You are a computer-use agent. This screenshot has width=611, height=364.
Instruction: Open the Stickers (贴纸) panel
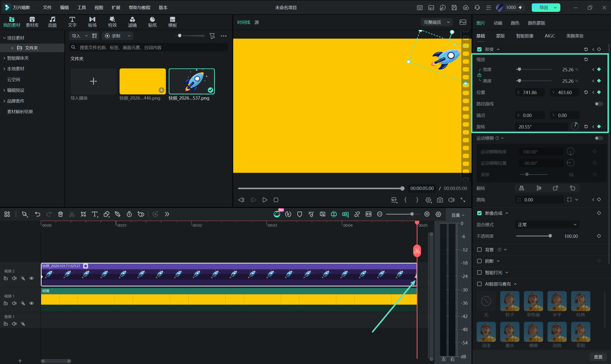(x=152, y=22)
